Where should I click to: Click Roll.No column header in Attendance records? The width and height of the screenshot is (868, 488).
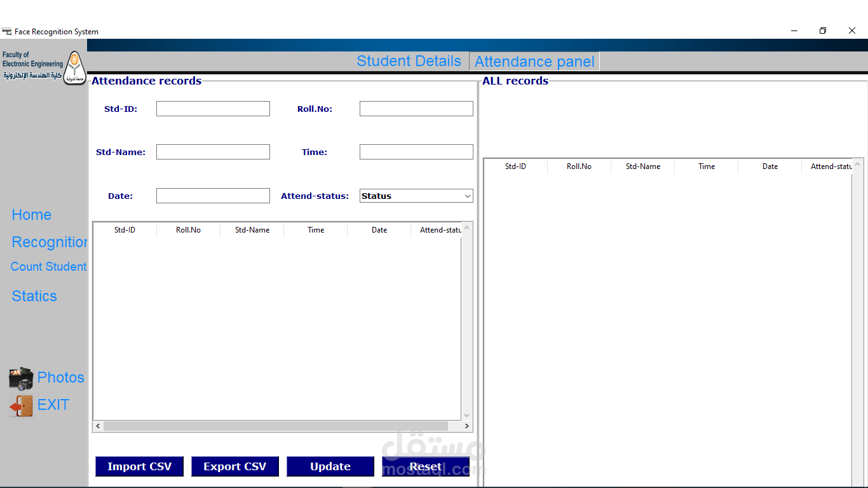coord(188,230)
